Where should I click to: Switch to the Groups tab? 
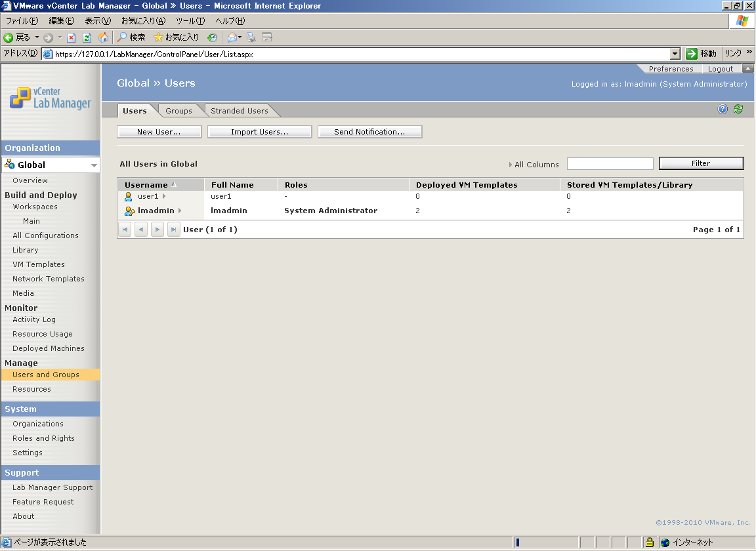pyautogui.click(x=179, y=111)
